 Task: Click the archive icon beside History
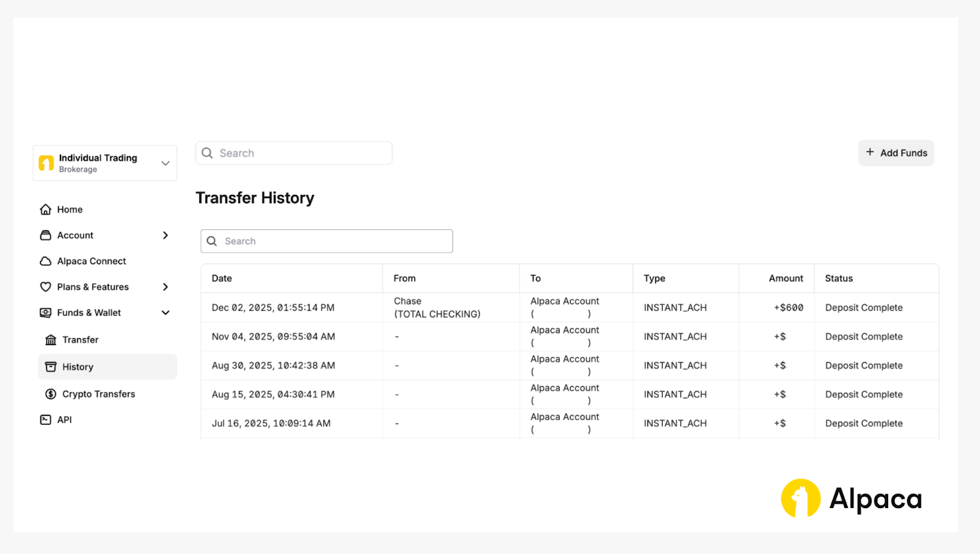[51, 367]
